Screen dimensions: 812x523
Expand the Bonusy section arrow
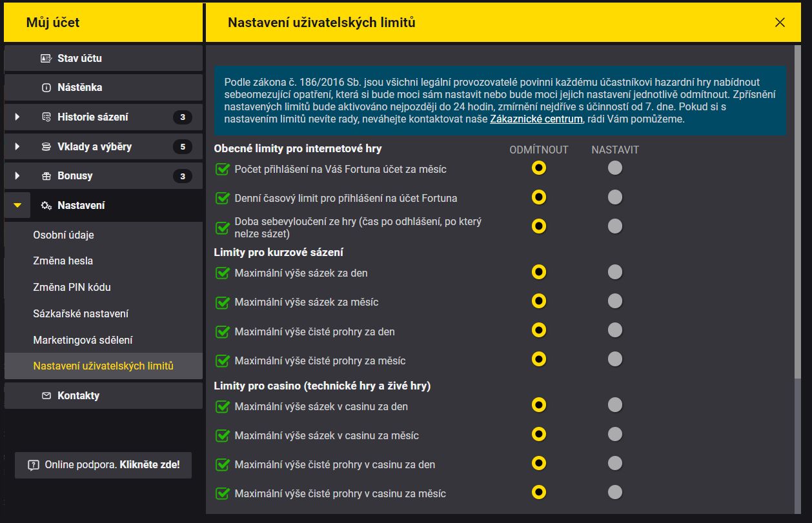(x=17, y=176)
